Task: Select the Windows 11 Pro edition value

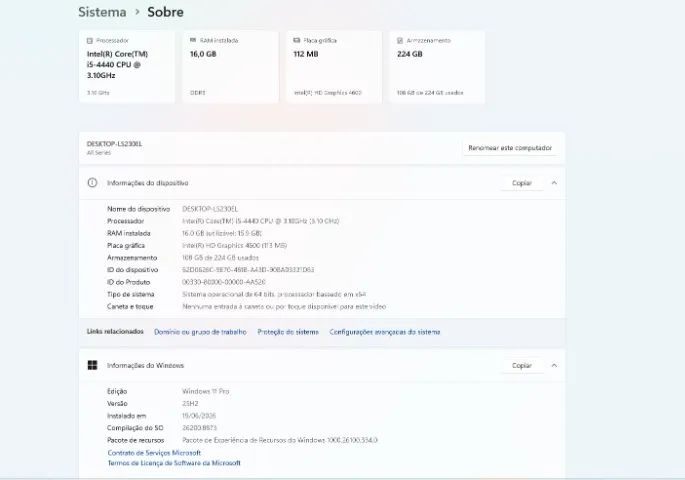Action: [x=205, y=391]
